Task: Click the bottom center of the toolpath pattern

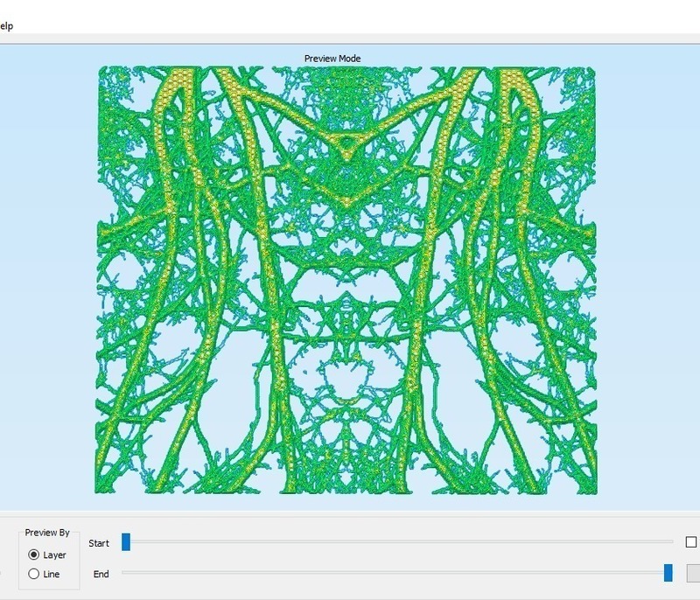Action: tap(346, 485)
